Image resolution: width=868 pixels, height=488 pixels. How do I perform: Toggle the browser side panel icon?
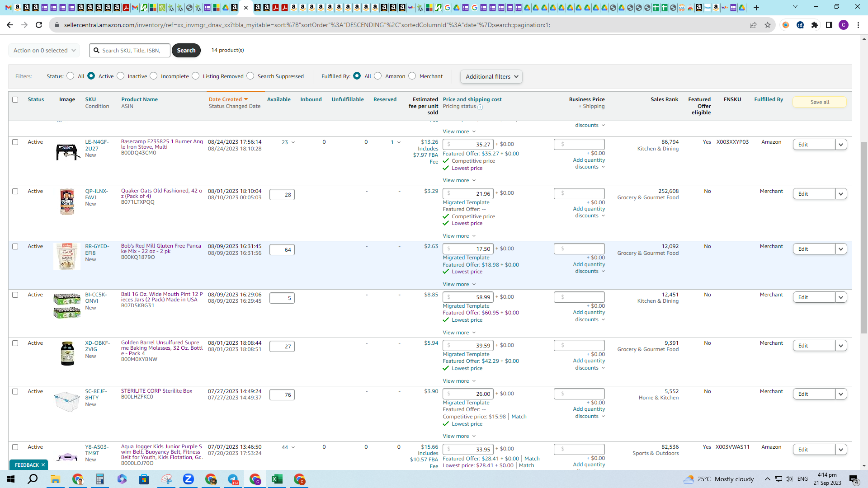[829, 25]
